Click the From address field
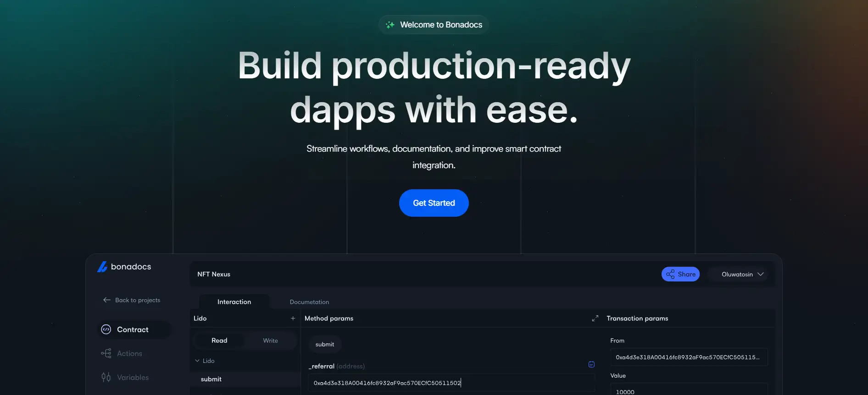This screenshot has width=868, height=395. pyautogui.click(x=688, y=357)
